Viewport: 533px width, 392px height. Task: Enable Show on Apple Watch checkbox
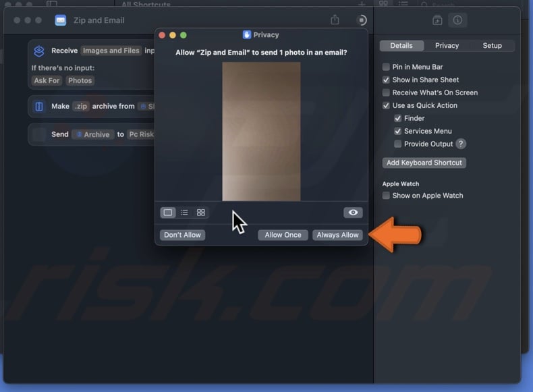[386, 196]
